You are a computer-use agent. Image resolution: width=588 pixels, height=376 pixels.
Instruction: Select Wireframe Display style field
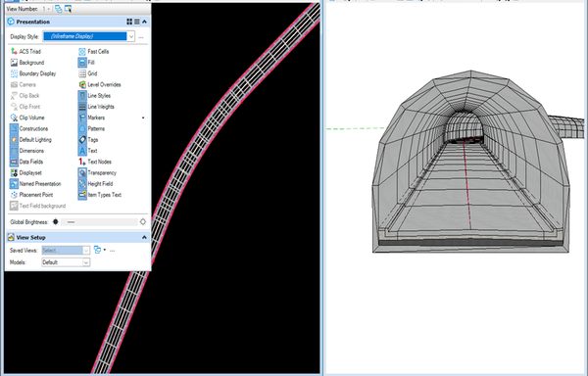pos(85,36)
